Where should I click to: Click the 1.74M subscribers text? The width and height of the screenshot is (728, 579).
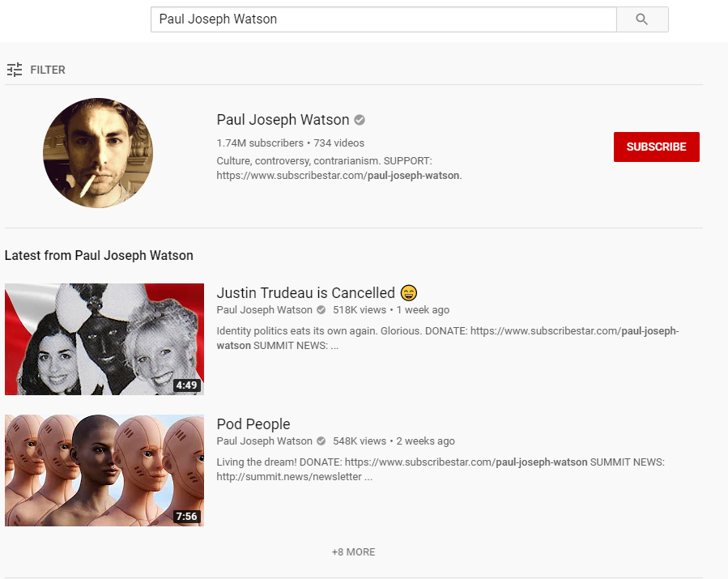click(259, 143)
